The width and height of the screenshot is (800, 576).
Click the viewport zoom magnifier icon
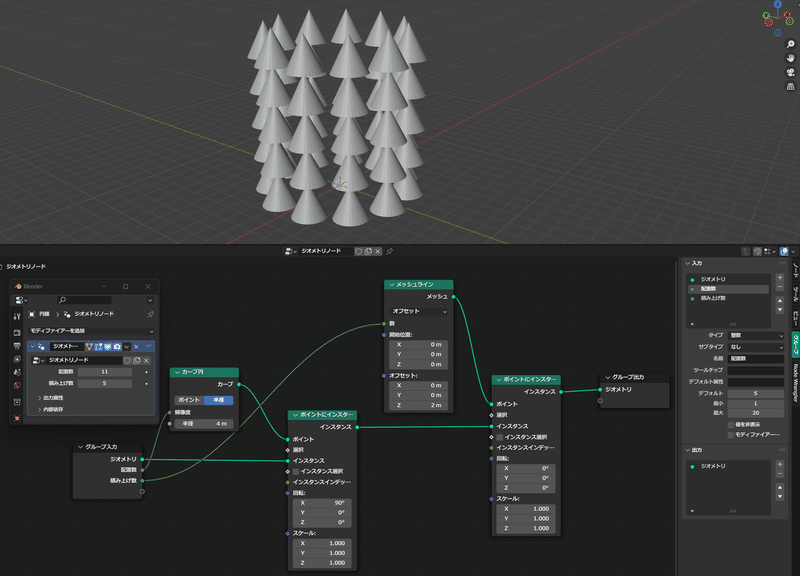[790, 44]
